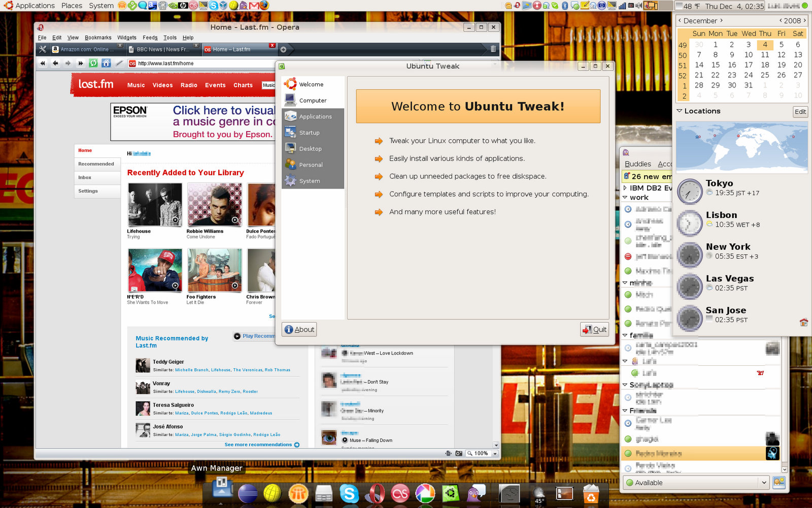Set San Jose as home location icon
The width and height of the screenshot is (812, 508).
pos(803,322)
